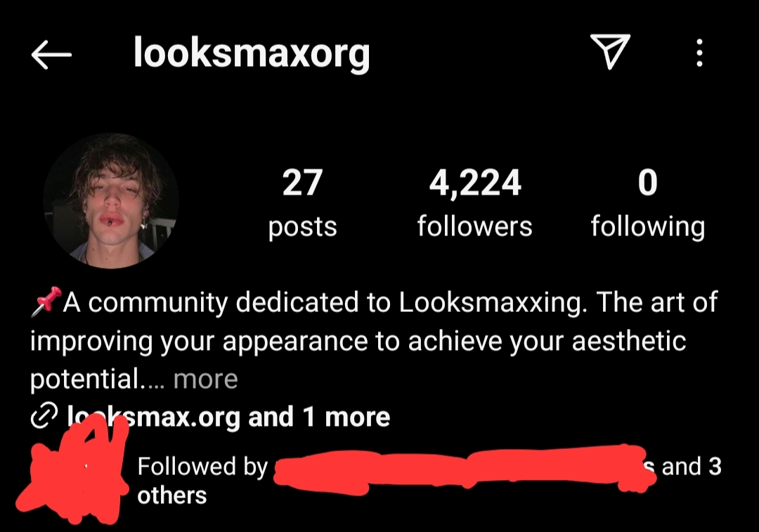
Task: Click the 'others' mutual followers text
Action: tap(172, 495)
